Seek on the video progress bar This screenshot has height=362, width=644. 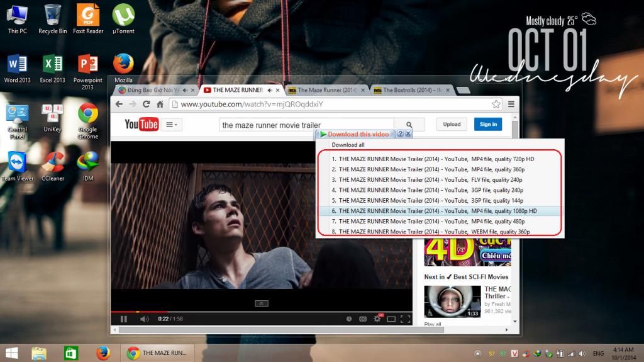261,312
